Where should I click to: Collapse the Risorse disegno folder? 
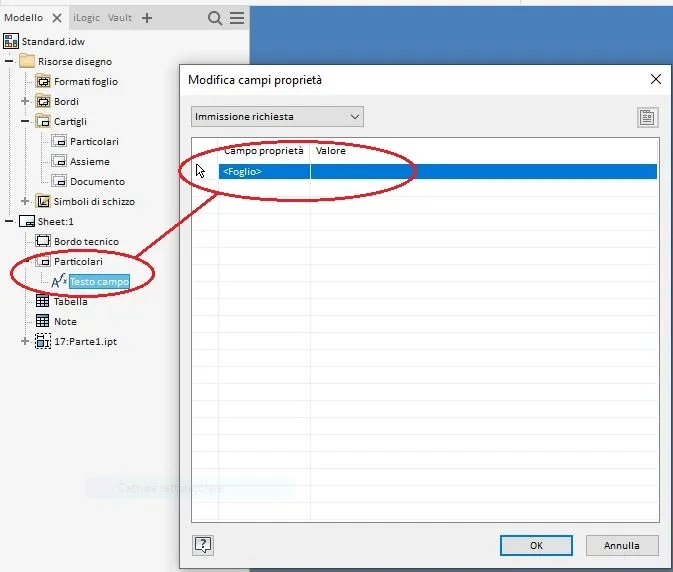(x=9, y=61)
